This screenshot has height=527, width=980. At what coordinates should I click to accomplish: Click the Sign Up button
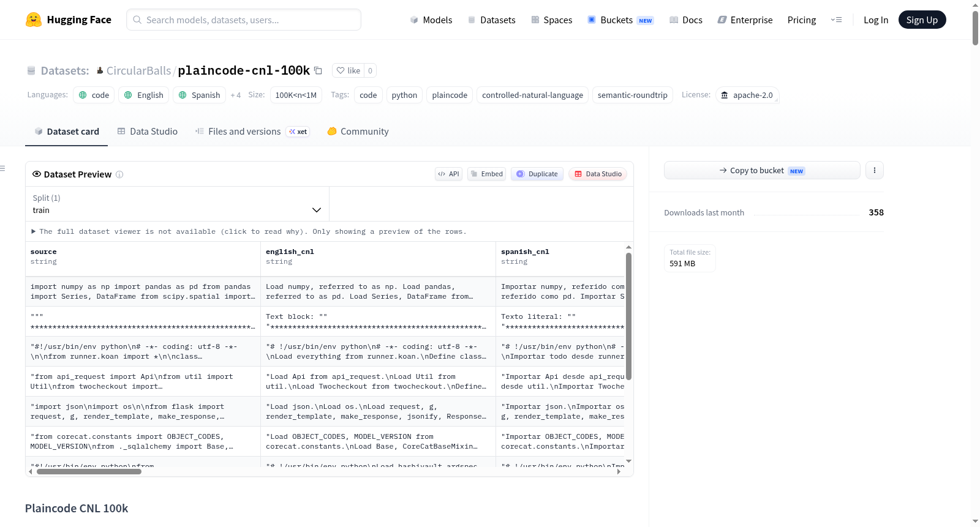[922, 20]
